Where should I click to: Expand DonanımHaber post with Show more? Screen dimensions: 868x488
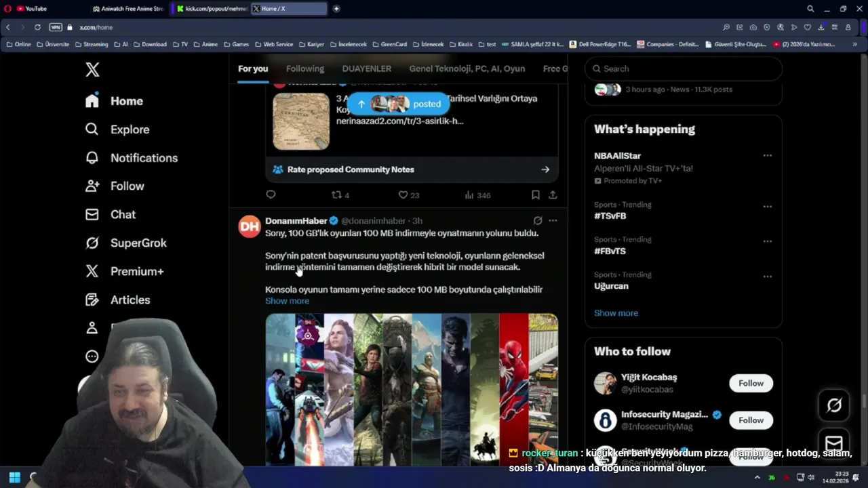pyautogui.click(x=287, y=301)
